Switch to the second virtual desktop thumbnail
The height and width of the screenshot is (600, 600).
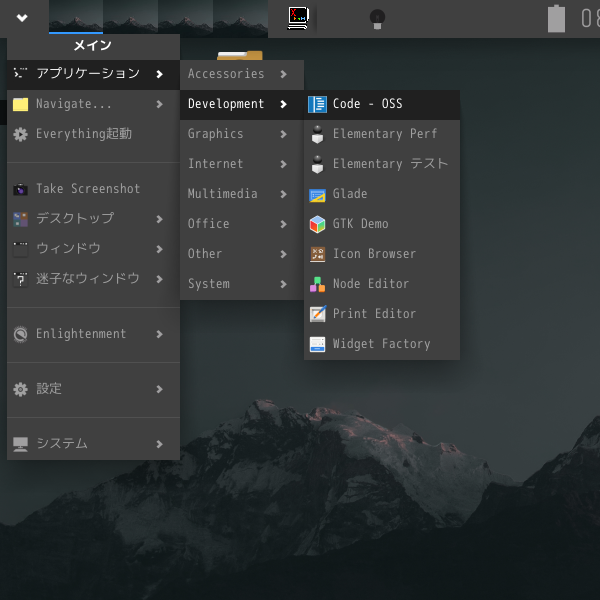(130, 17)
